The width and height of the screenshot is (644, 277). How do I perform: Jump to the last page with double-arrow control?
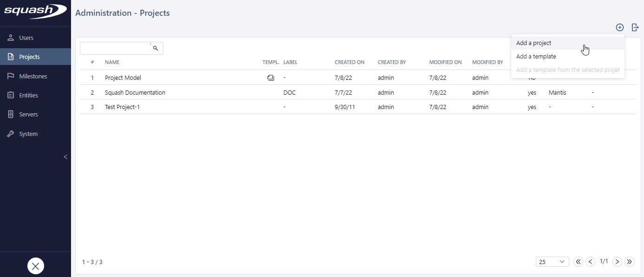point(630,262)
